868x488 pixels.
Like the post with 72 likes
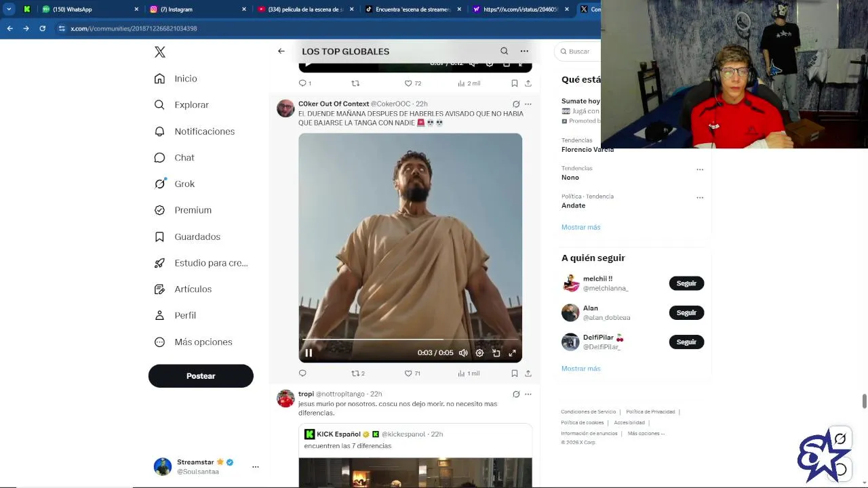(x=412, y=83)
